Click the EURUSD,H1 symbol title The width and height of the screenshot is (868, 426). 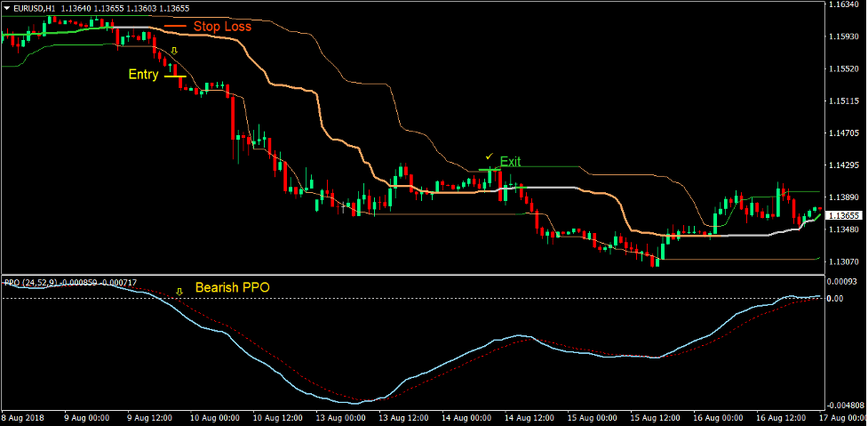point(33,8)
